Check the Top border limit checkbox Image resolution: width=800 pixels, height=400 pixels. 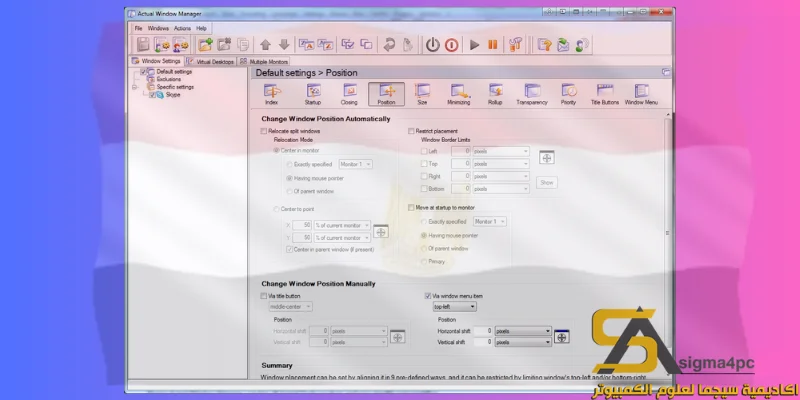tap(424, 164)
